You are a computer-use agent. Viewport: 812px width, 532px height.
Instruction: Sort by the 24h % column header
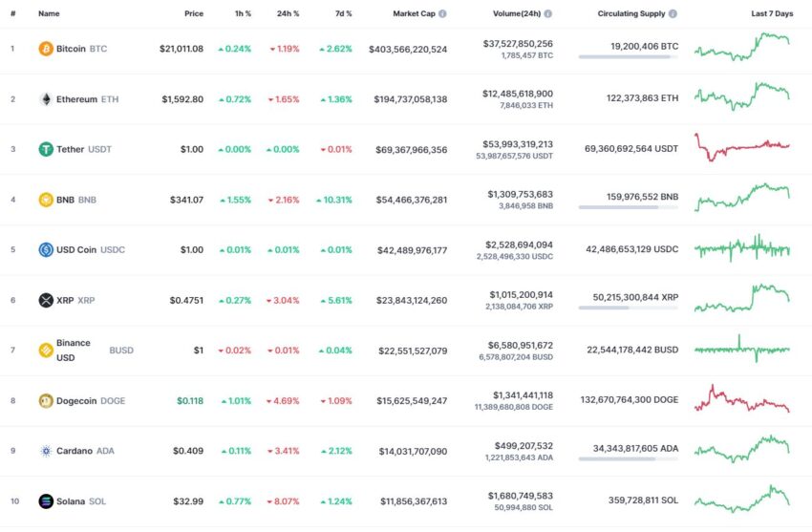tap(288, 14)
